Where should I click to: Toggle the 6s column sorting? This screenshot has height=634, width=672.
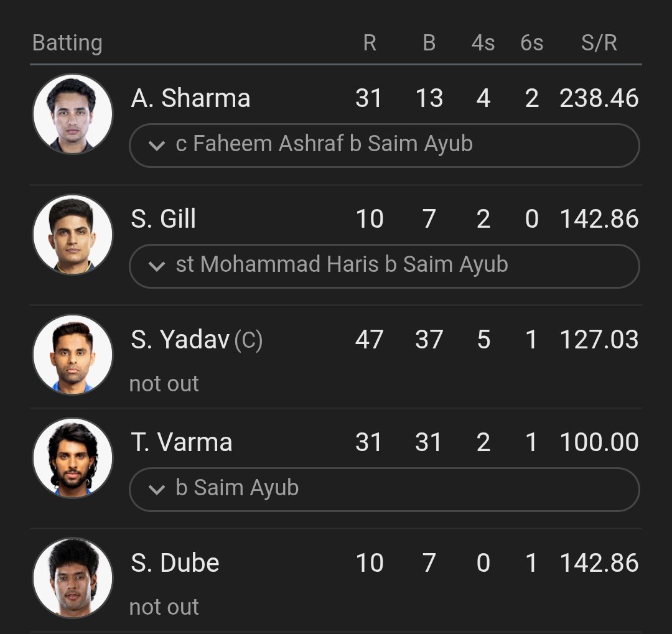point(532,44)
